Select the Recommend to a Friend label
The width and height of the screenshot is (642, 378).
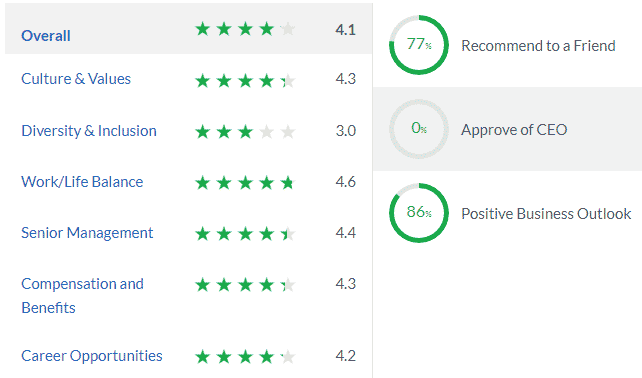pos(538,45)
